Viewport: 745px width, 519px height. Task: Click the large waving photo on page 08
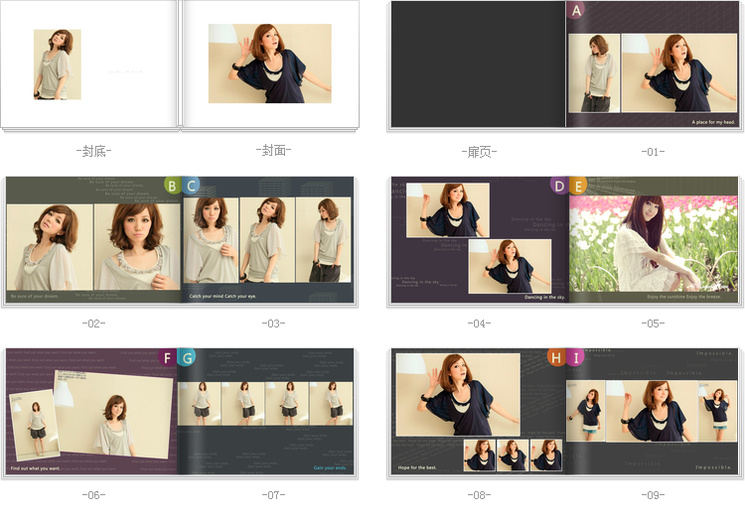[x=457, y=394]
